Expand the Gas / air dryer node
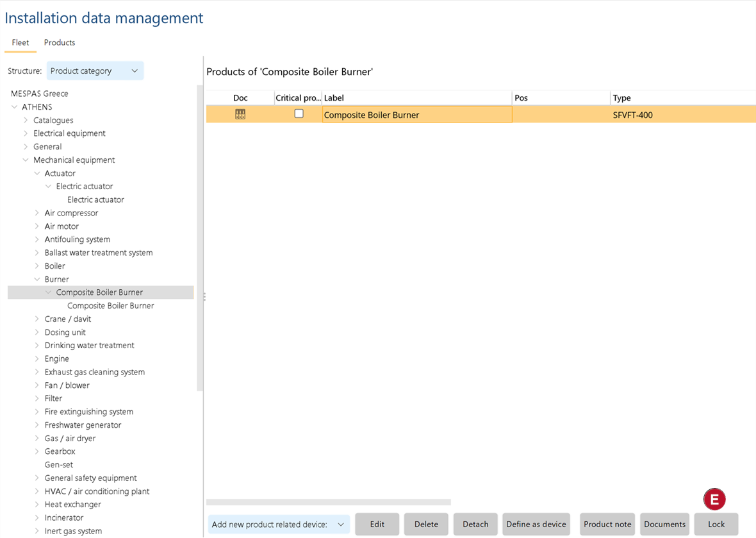 click(37, 438)
